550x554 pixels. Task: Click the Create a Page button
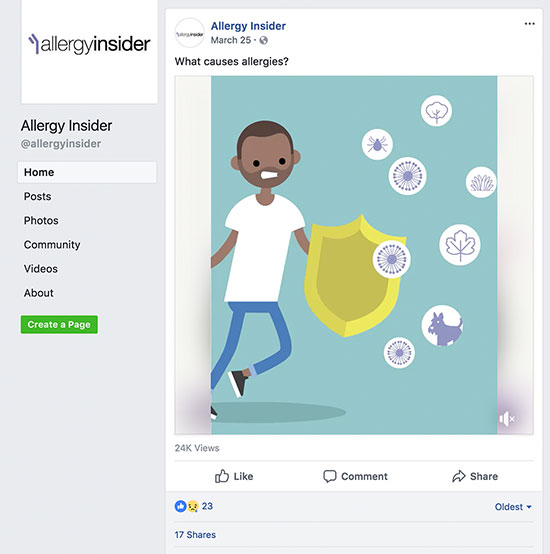(x=59, y=324)
